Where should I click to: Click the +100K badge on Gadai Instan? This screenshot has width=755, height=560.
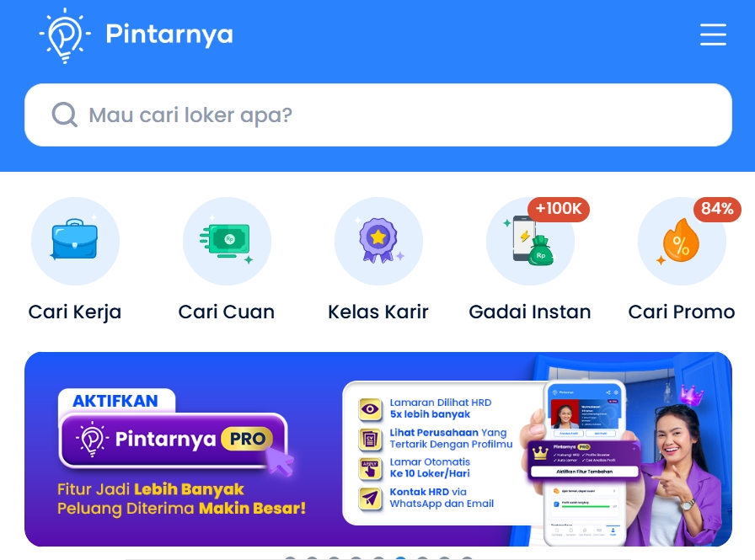click(x=559, y=209)
